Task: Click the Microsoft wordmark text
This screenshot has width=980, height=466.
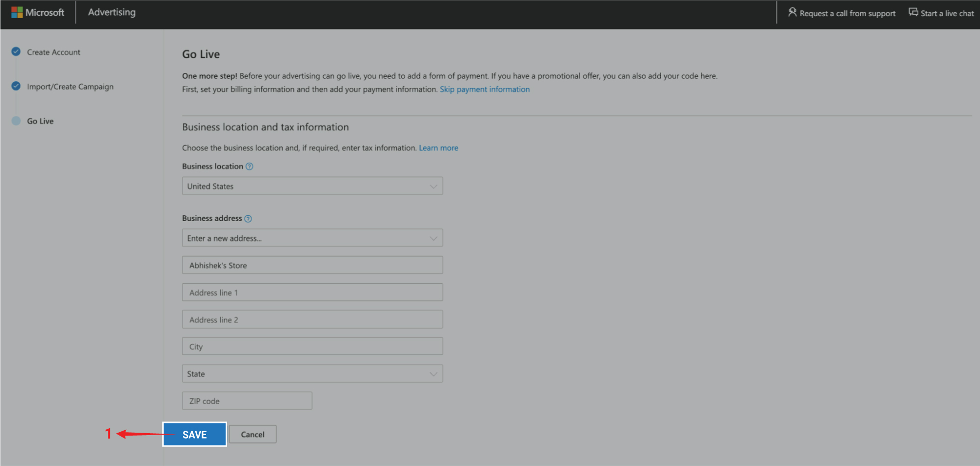Action: tap(45, 12)
